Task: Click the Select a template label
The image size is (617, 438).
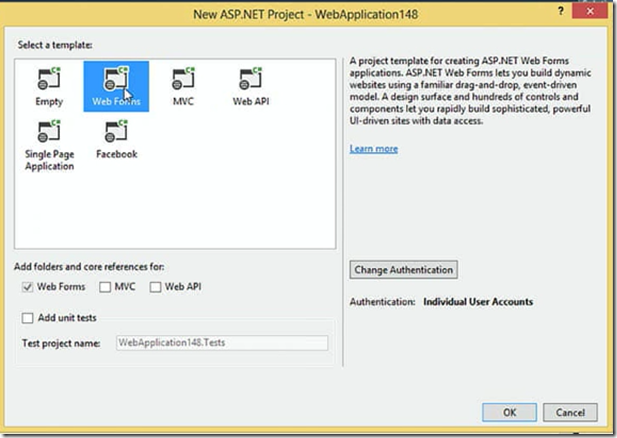Action: pyautogui.click(x=55, y=45)
